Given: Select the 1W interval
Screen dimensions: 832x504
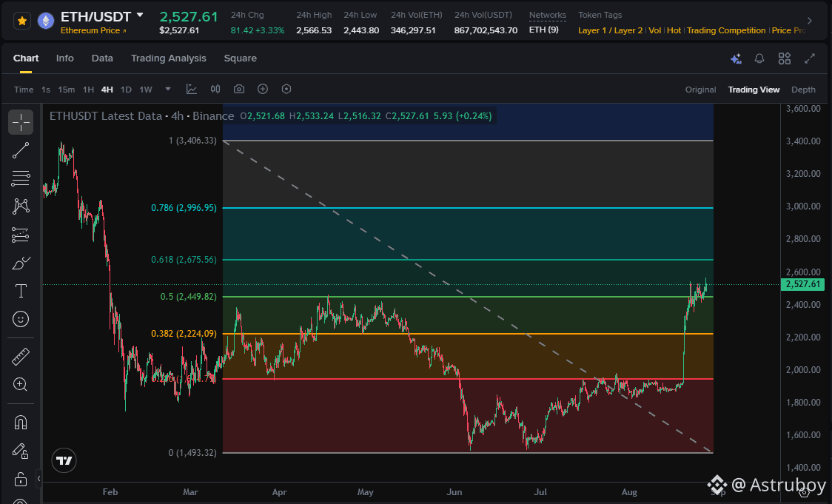Looking at the screenshot, I should coord(146,90).
